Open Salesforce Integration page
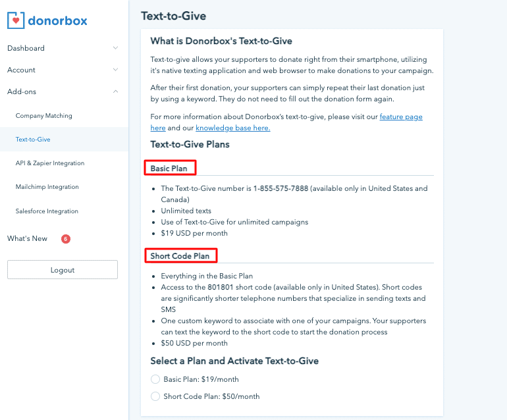 [47, 211]
